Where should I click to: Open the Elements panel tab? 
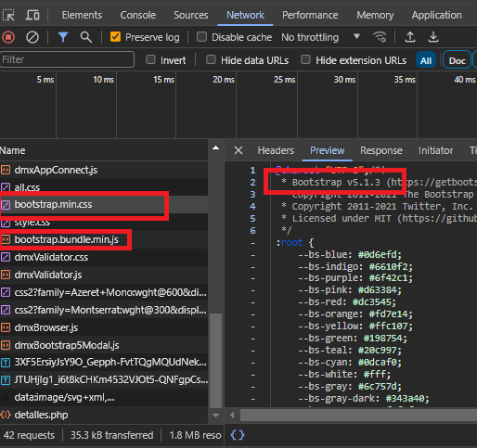82,15
